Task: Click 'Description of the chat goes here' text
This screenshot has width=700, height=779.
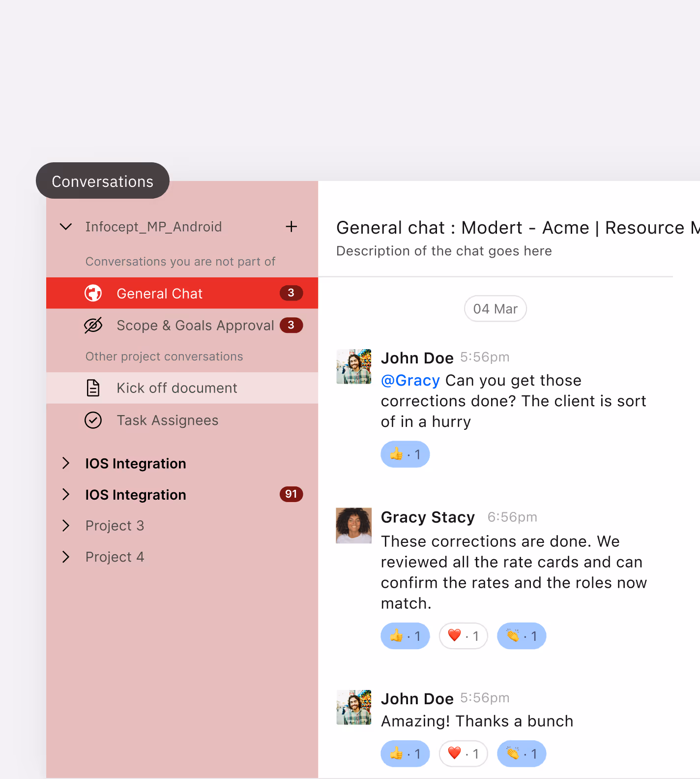Action: (x=444, y=251)
